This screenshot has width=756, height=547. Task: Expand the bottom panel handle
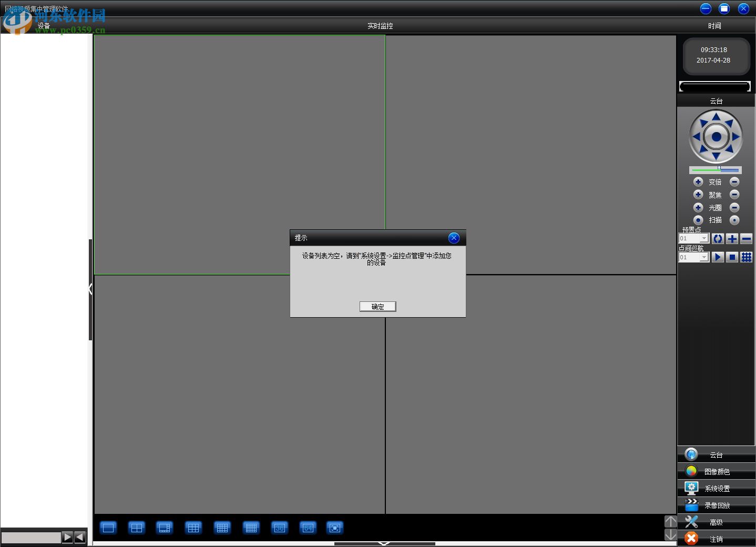tap(384, 544)
